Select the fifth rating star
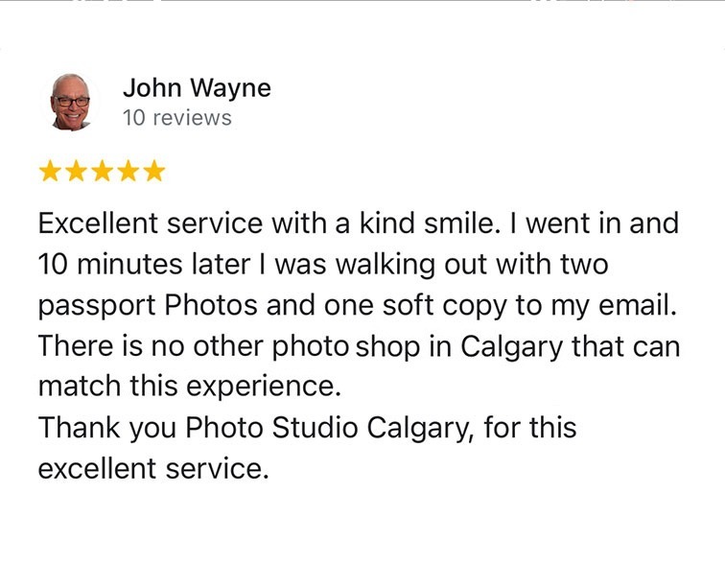This screenshot has height=588, width=725. coord(154,171)
